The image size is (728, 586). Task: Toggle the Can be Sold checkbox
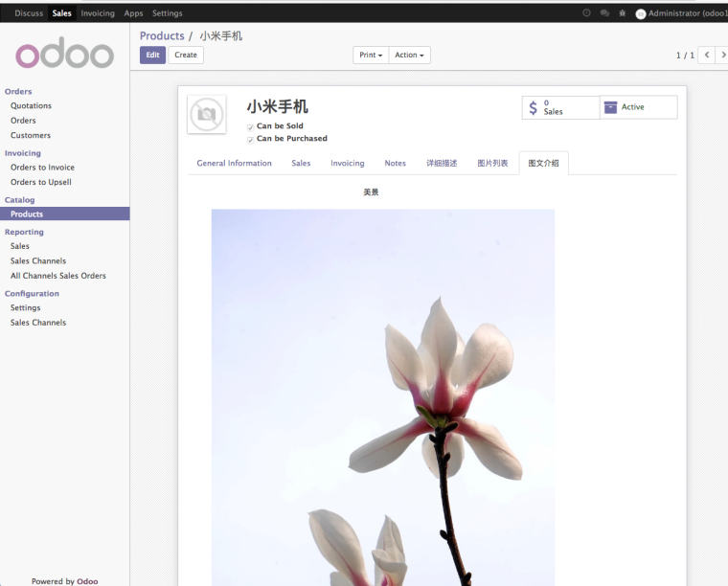click(250, 127)
